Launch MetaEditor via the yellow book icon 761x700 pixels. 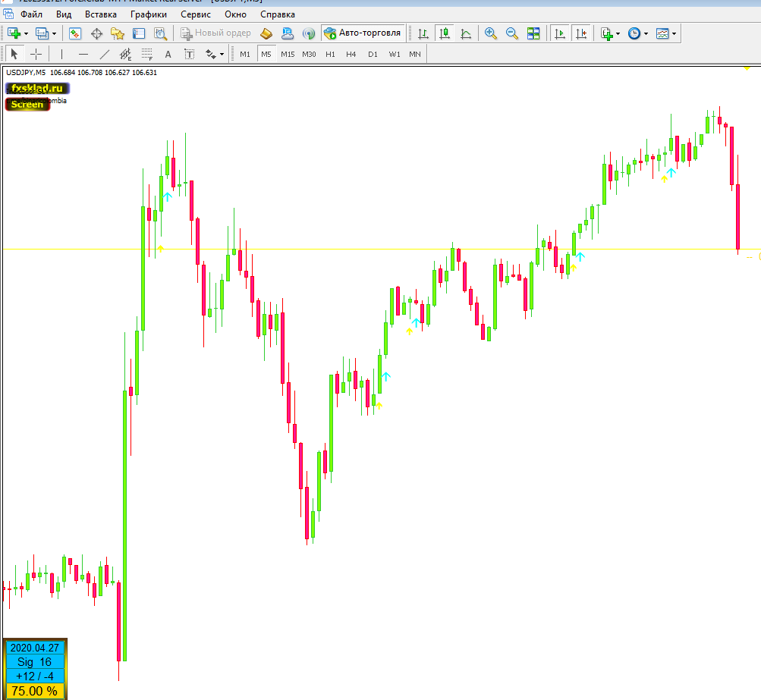[266, 33]
